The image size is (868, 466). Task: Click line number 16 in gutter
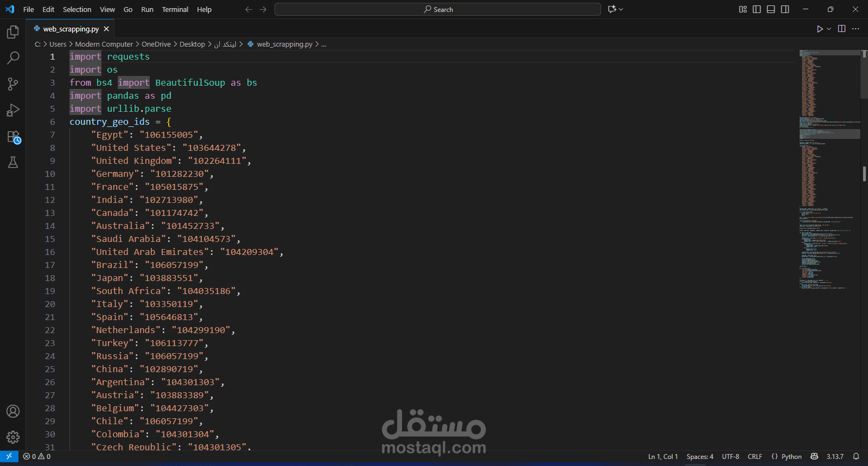(x=50, y=252)
